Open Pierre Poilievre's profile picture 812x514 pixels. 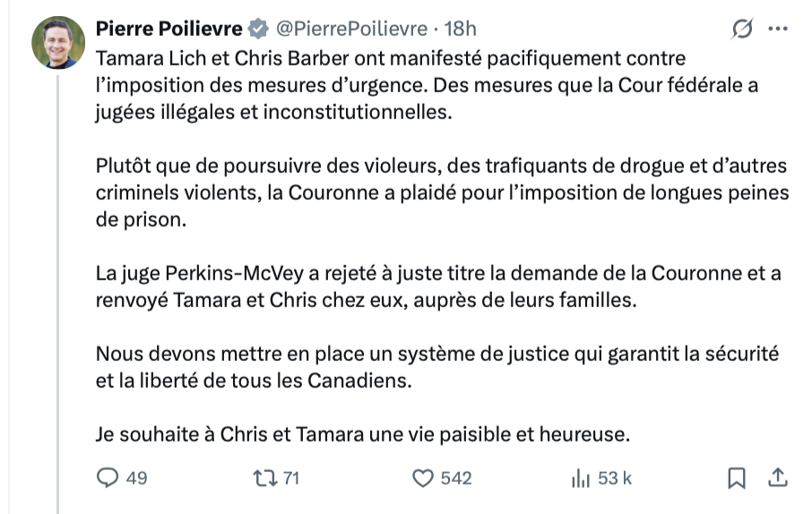[x=58, y=42]
